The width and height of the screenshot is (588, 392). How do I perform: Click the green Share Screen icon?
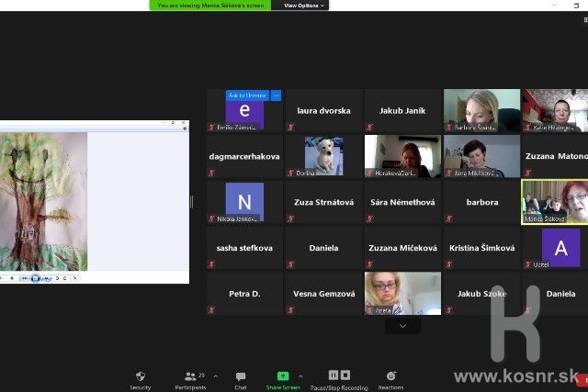click(283, 376)
